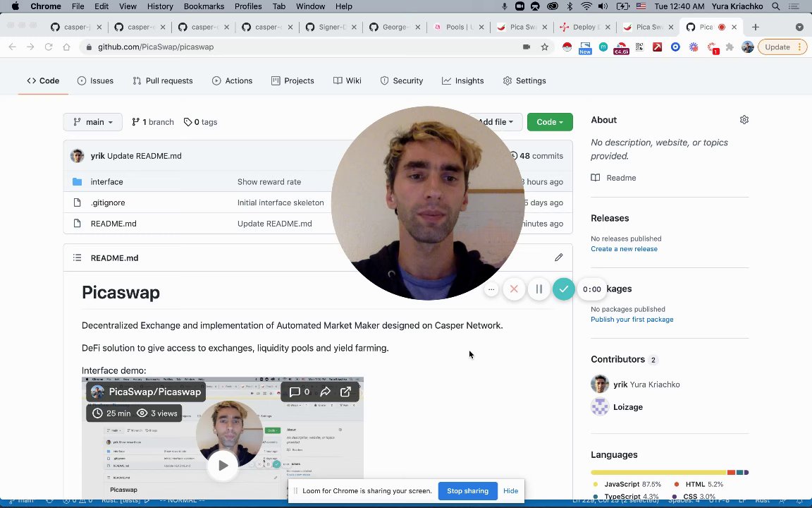Open the video in new window icon
This screenshot has height=508, width=812.
pyautogui.click(x=345, y=392)
